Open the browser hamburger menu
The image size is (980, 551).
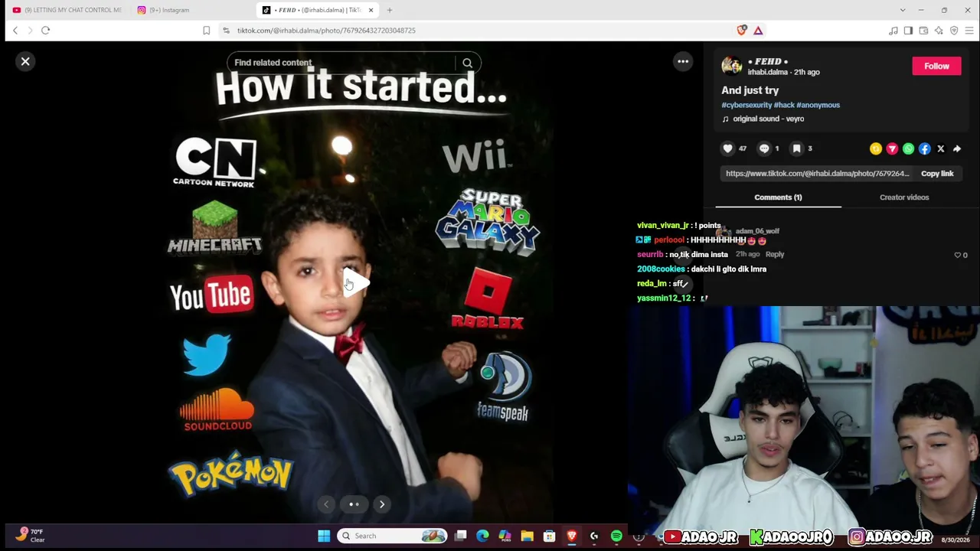[x=969, y=30]
